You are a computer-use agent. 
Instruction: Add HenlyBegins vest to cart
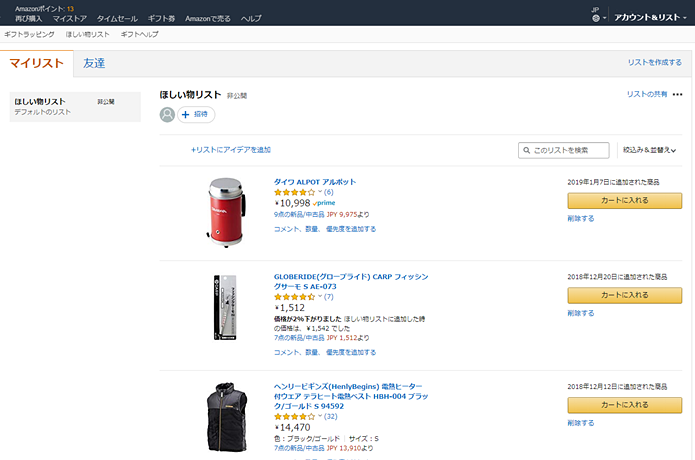625,405
